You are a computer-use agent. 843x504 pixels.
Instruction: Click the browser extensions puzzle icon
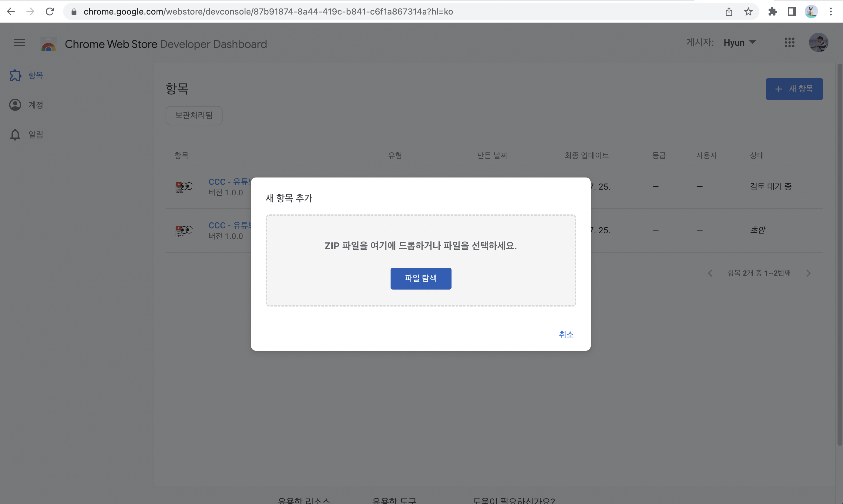coord(772,12)
